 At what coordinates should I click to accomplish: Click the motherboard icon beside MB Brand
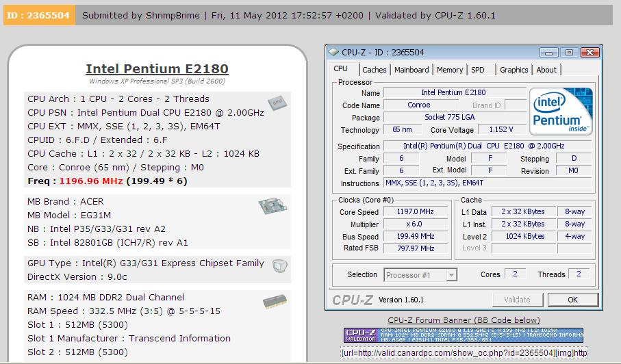pyautogui.click(x=273, y=206)
